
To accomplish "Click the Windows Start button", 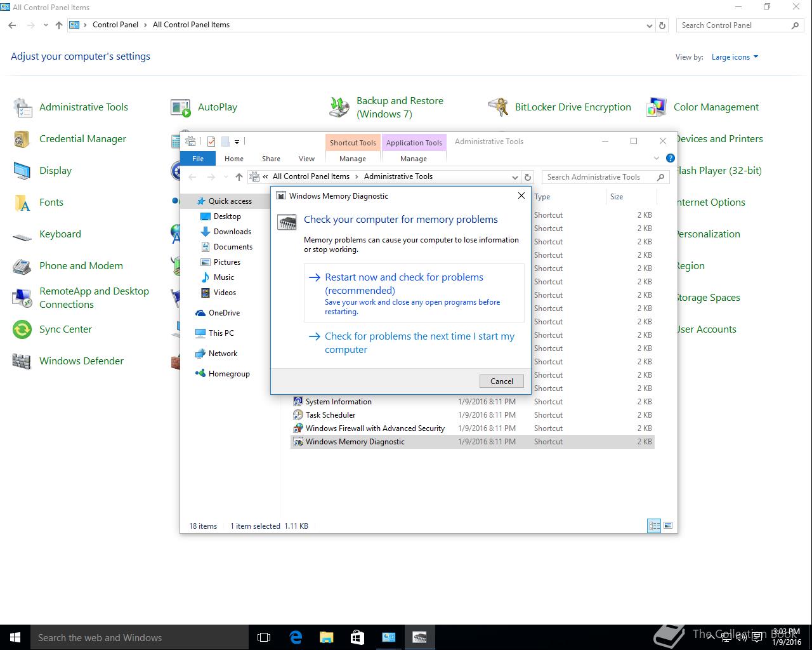I will (15, 637).
